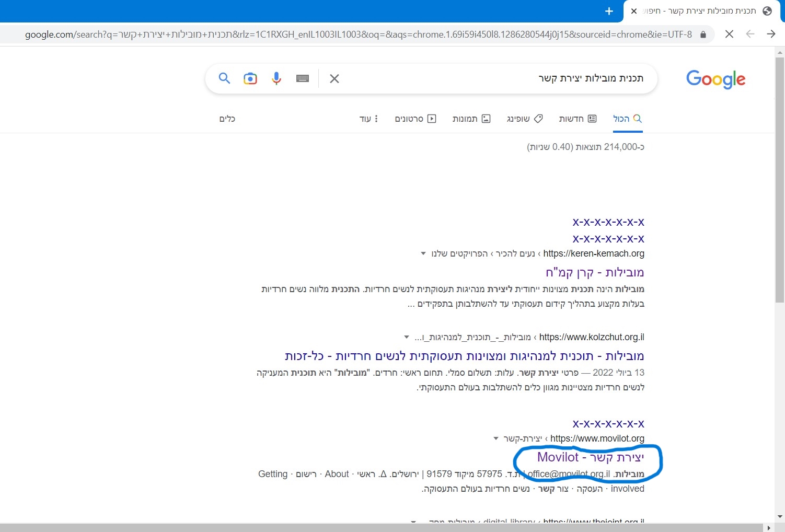This screenshot has width=785, height=532.
Task: Click the vertical scrollbar down arrow
Action: [x=780, y=517]
